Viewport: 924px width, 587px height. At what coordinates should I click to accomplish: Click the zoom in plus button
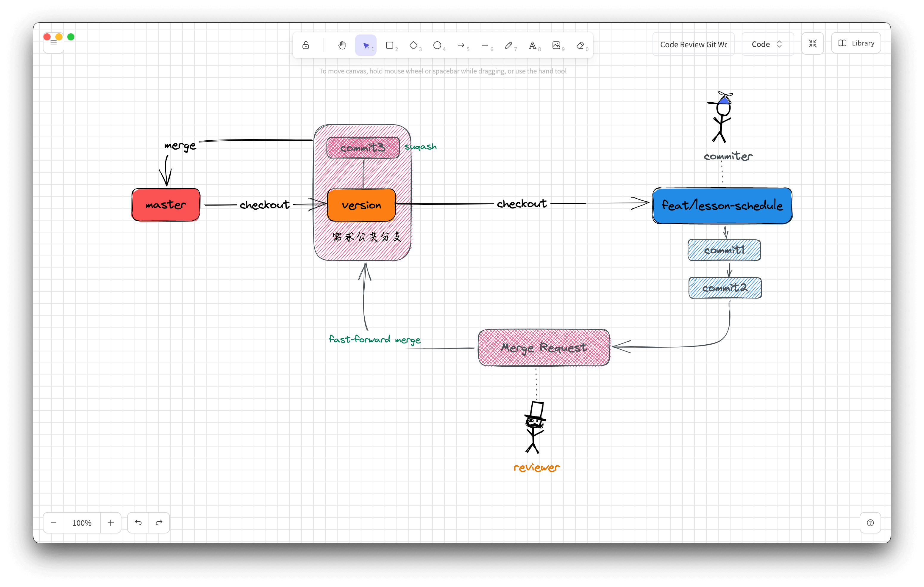pos(110,522)
